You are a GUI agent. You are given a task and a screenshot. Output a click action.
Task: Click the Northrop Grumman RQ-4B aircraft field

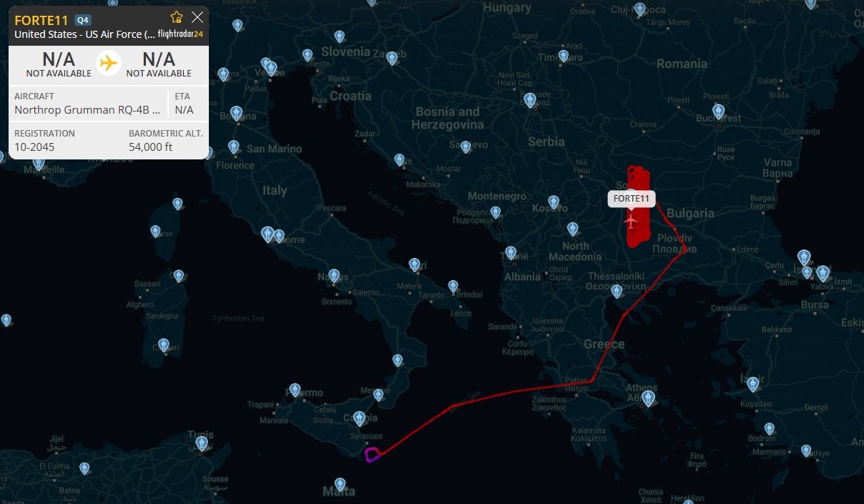(89, 103)
